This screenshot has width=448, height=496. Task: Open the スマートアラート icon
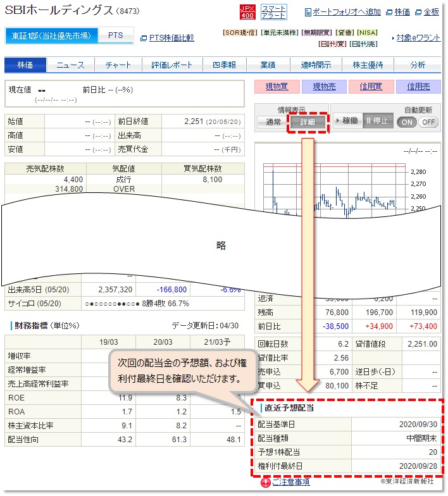[273, 12]
